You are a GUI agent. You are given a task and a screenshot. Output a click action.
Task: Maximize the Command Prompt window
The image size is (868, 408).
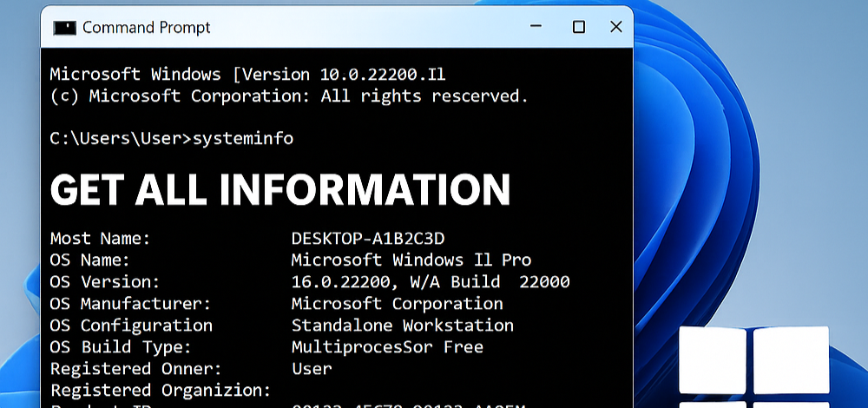coord(578,28)
